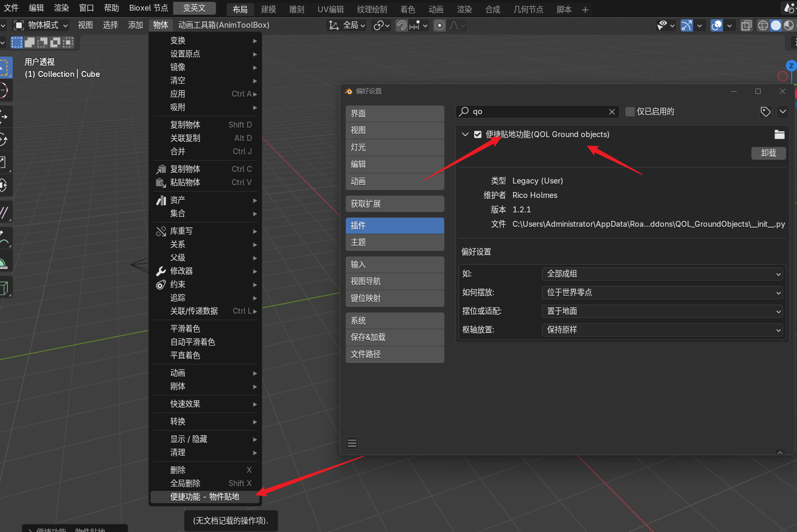Image resolution: width=797 pixels, height=532 pixels.
Task: Toggle viewport gizmos display
Action: (x=687, y=25)
